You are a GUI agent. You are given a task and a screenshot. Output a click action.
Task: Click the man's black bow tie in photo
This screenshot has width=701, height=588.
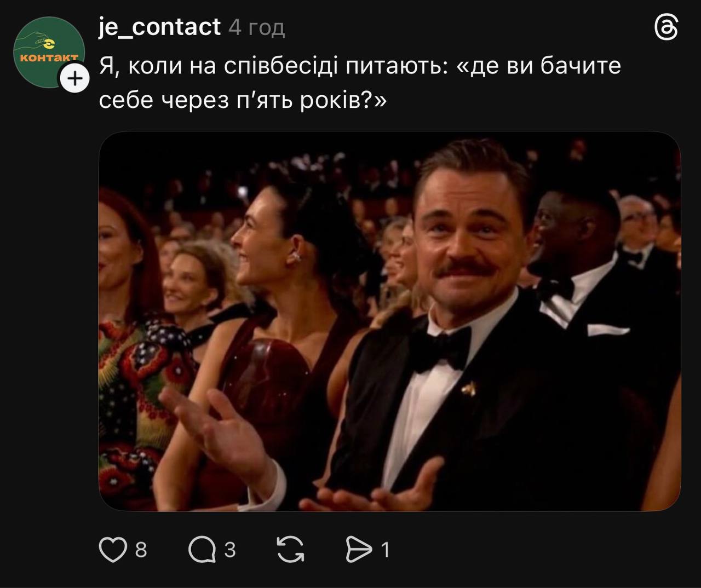coord(443,347)
